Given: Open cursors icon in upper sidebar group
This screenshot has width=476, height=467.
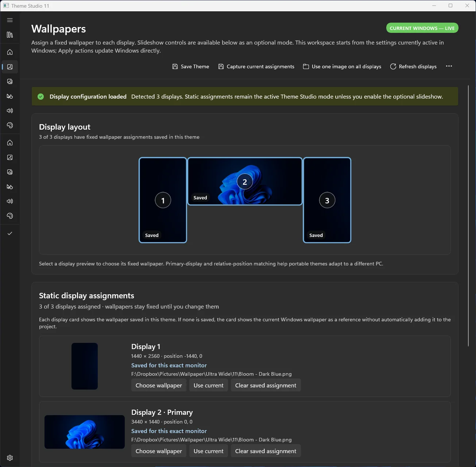Looking at the screenshot, I should (10, 96).
